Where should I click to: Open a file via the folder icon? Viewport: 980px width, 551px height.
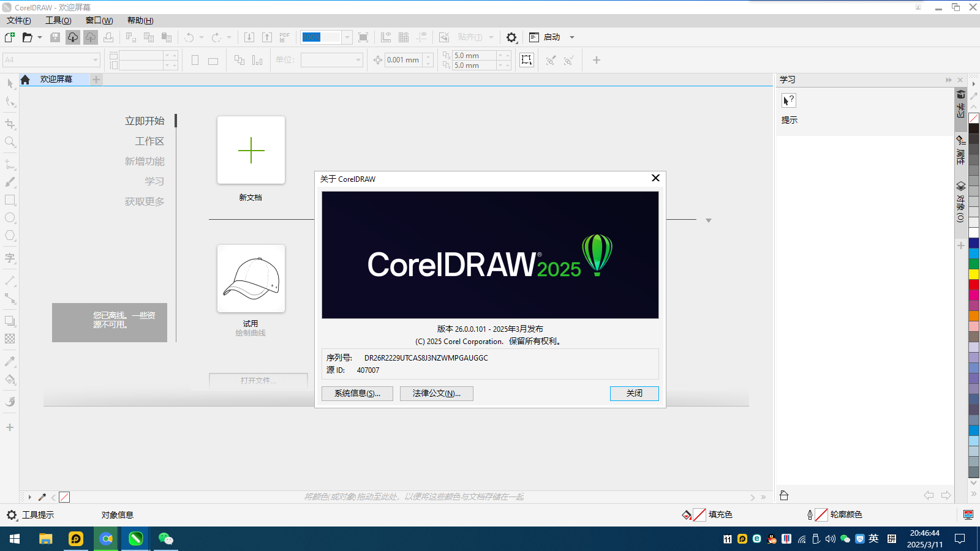(27, 37)
